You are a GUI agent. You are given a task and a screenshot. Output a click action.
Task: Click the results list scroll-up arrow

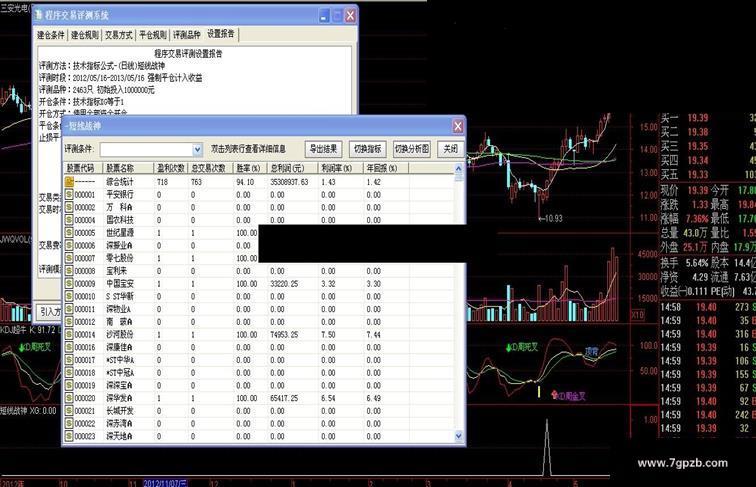click(459, 169)
